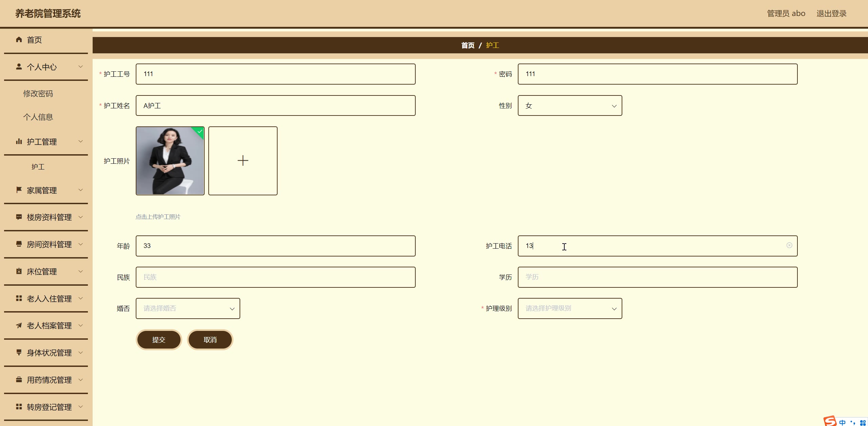868x426 pixels.
Task: Click 首页 in the breadcrumb
Action: [468, 45]
